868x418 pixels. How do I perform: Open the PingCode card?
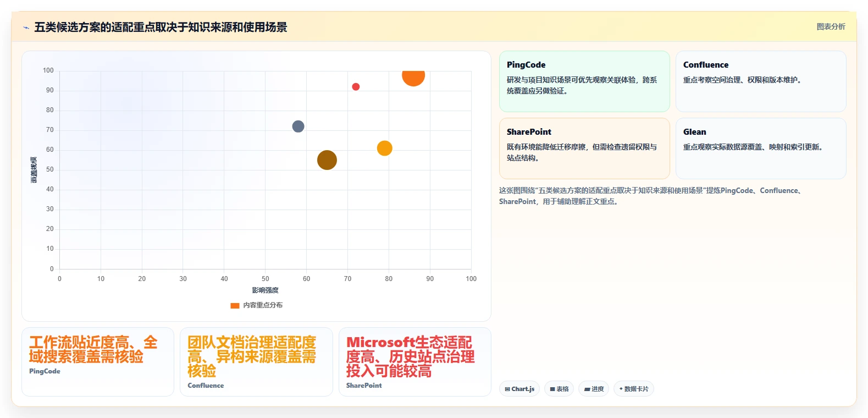tap(584, 81)
